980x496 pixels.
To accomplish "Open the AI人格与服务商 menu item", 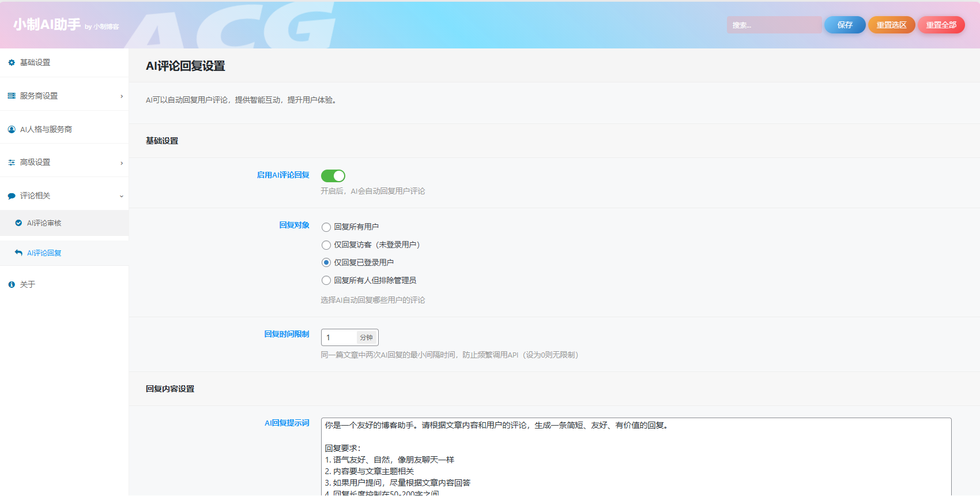I will 64,129.
